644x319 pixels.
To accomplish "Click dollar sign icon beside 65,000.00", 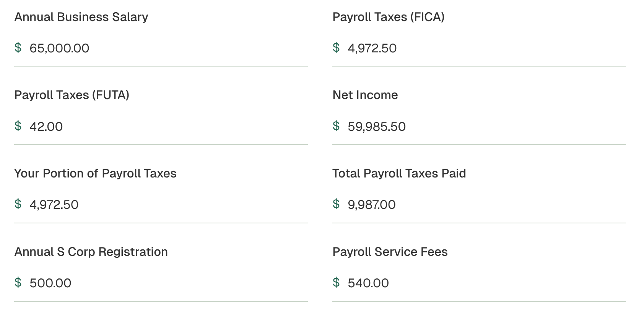I will click(x=18, y=47).
